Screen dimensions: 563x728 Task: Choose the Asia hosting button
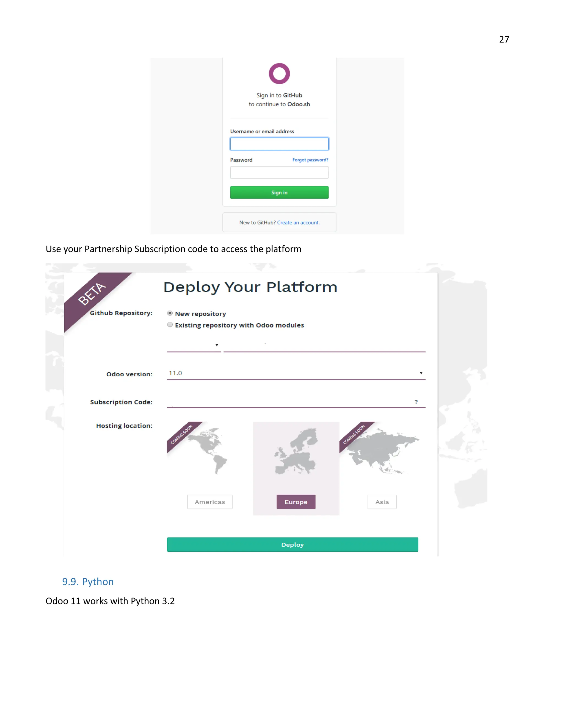382,502
